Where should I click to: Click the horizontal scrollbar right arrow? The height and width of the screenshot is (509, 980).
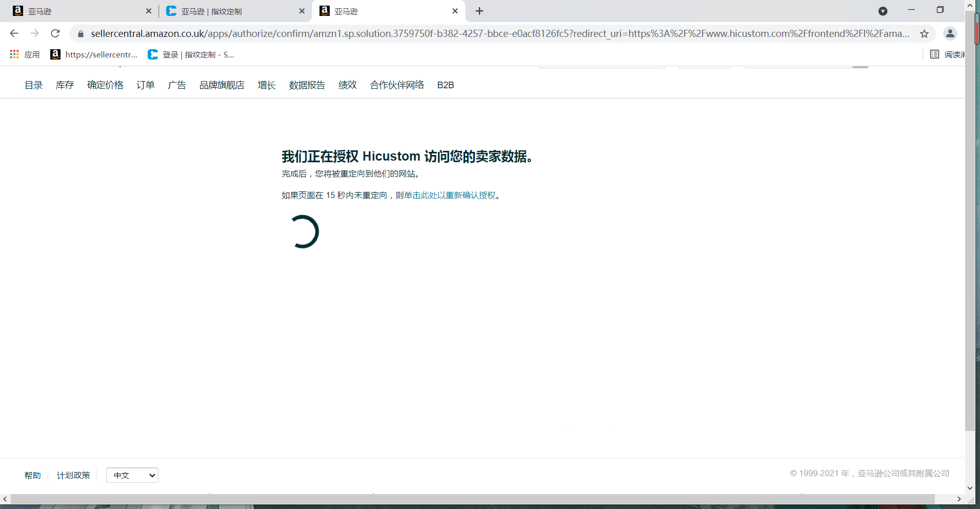click(x=959, y=499)
